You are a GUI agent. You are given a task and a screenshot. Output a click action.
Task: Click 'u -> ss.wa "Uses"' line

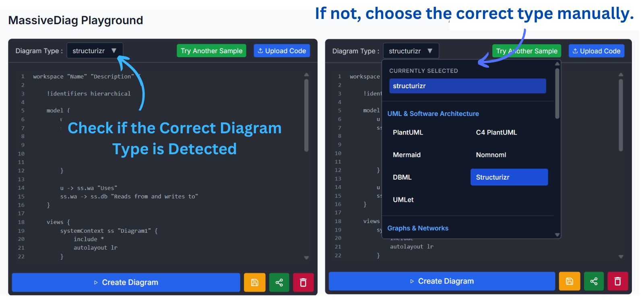[x=89, y=188]
